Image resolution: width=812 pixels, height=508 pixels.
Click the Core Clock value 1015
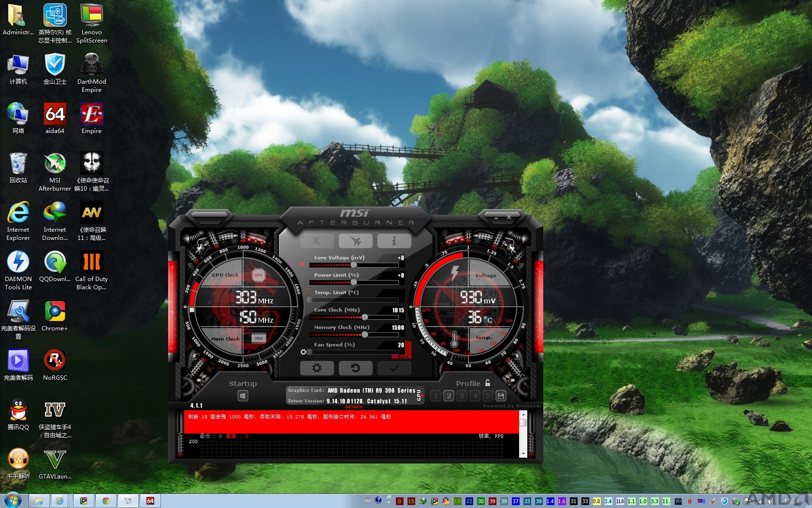pyautogui.click(x=398, y=310)
